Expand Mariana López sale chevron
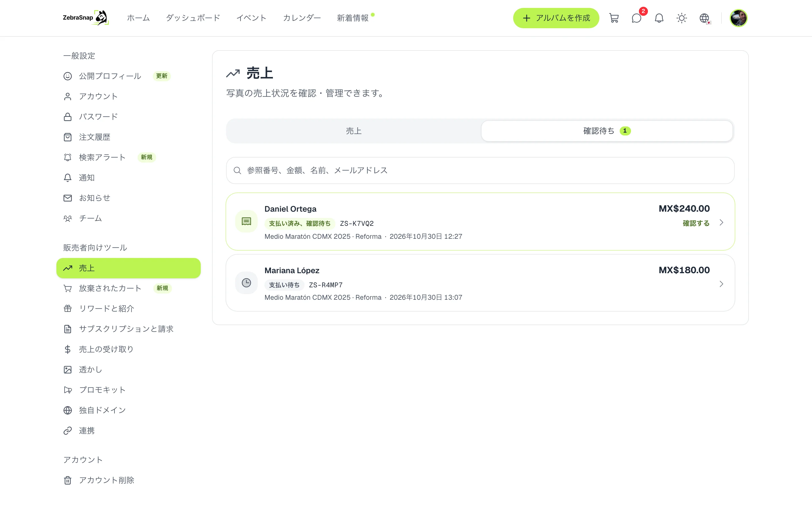Viewport: 812px width, 508px height. pos(721,284)
